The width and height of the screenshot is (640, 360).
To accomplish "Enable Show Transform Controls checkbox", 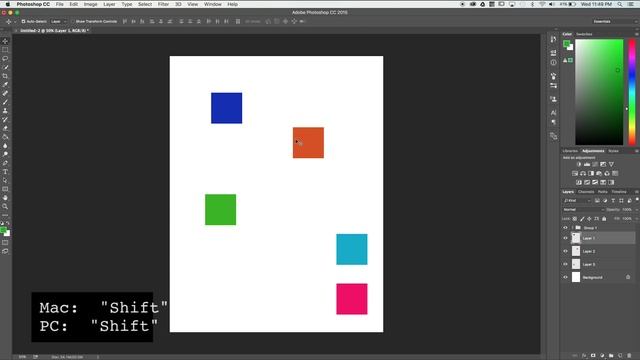I will coord(73,21).
